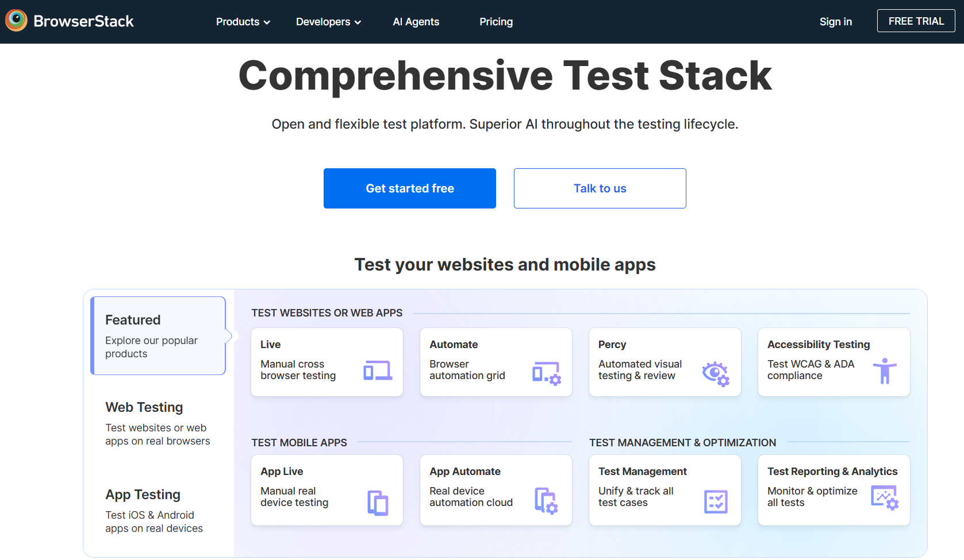The height and width of the screenshot is (560, 964).
Task: Click the Live cross browser testing icon
Action: pyautogui.click(x=378, y=370)
